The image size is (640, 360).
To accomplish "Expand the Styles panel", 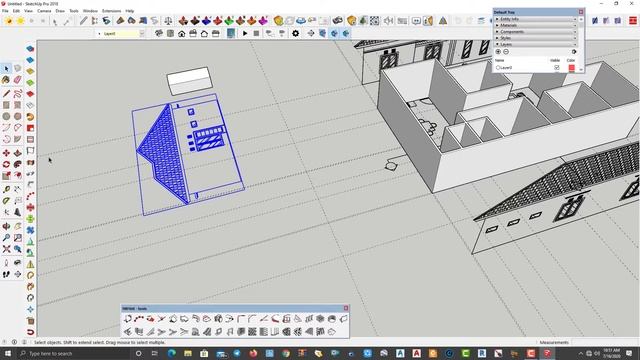I will click(536, 38).
